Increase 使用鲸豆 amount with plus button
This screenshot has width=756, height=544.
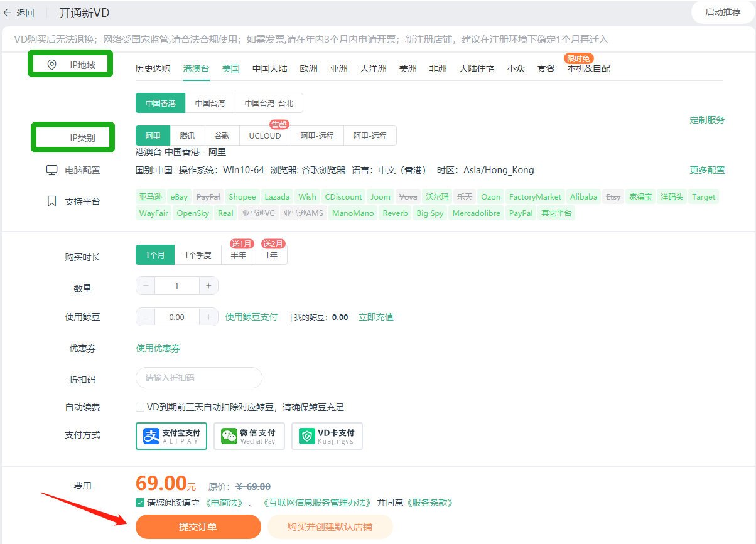(208, 317)
